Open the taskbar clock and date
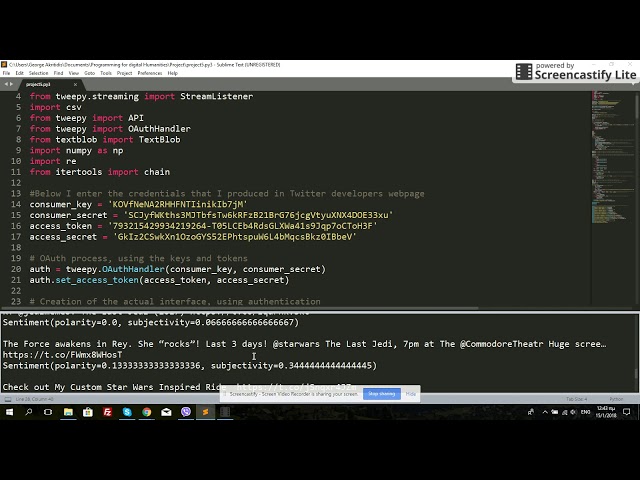Viewport: 640px width, 480px height. click(606, 412)
